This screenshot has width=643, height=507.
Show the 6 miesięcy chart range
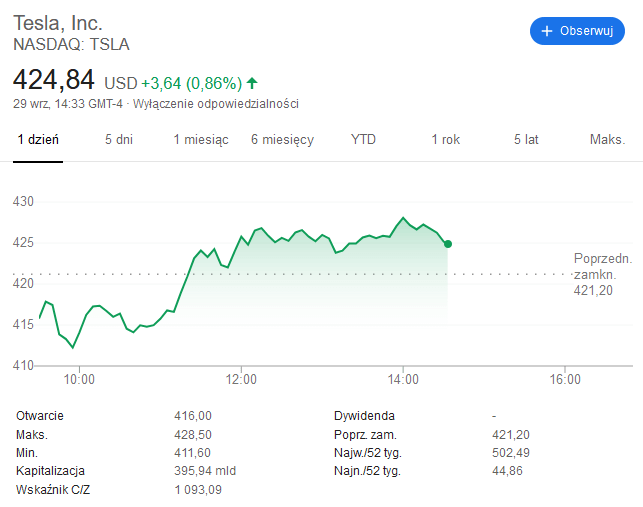pyautogui.click(x=282, y=139)
